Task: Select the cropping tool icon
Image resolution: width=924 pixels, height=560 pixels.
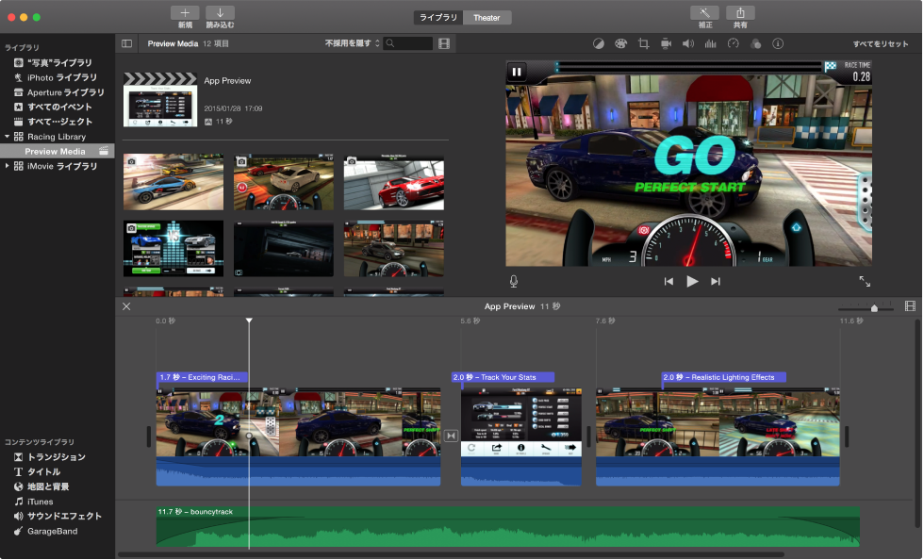Action: [x=643, y=43]
